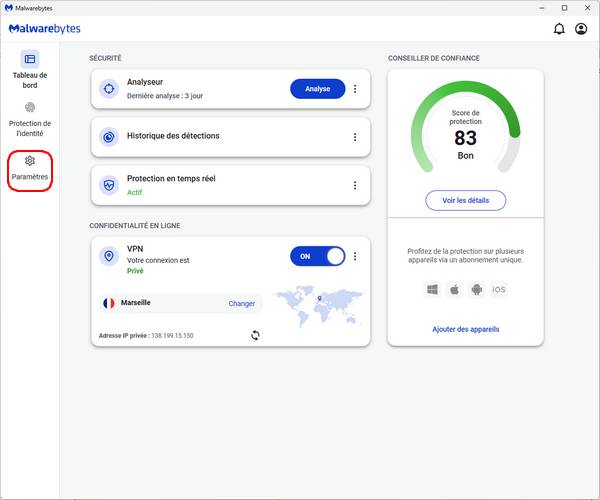Click the Protection en temps réel shield icon
This screenshot has height=500, width=600.
pyautogui.click(x=109, y=186)
